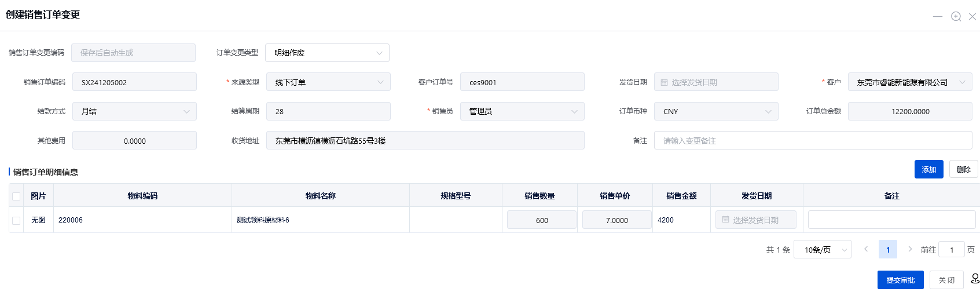
Task: Click the row 备注 input for 220006
Action: click(x=892, y=220)
